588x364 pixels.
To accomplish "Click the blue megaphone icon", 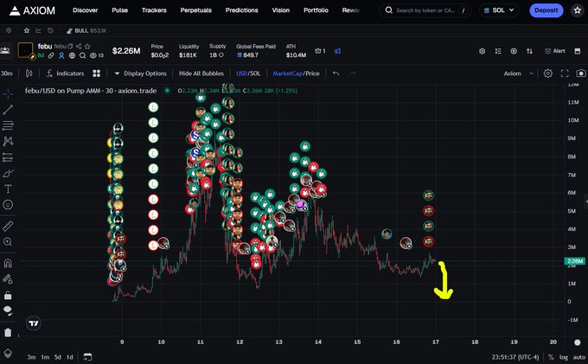I will [337, 51].
